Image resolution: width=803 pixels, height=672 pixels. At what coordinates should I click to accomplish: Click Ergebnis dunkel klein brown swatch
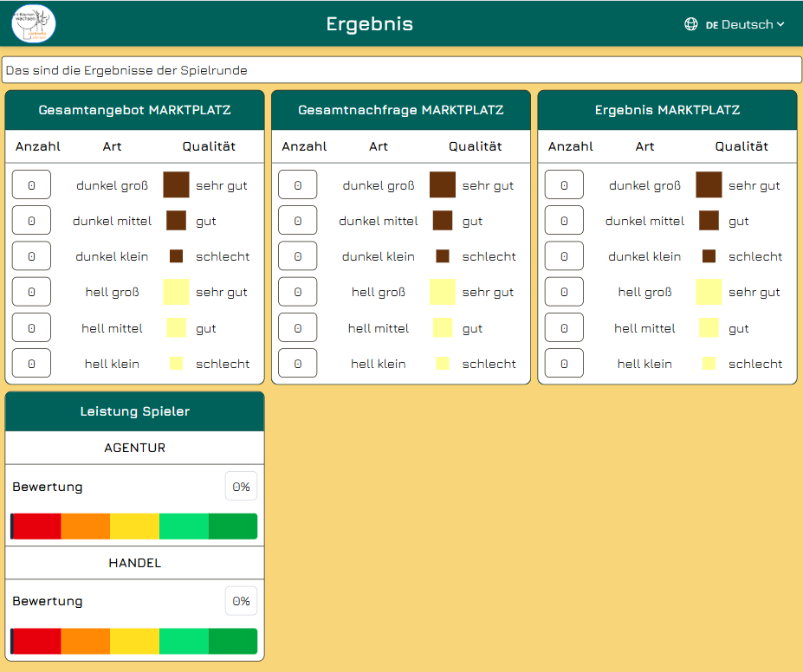pos(709,256)
